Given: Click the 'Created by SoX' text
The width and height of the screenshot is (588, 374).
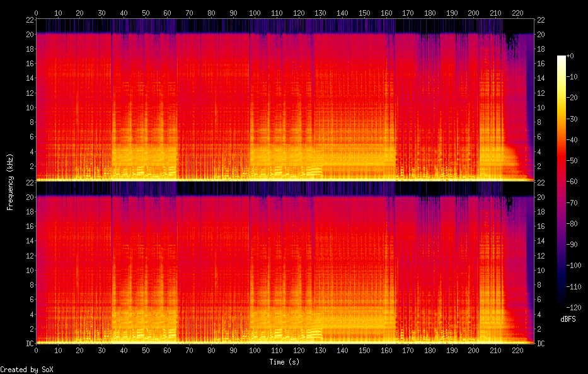Looking at the screenshot, I should click(26, 370).
